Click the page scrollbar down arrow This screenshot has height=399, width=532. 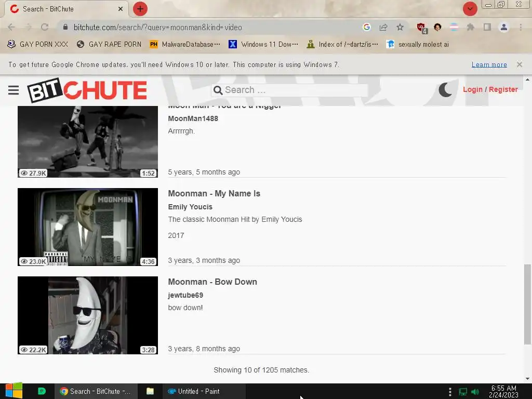[x=527, y=379]
